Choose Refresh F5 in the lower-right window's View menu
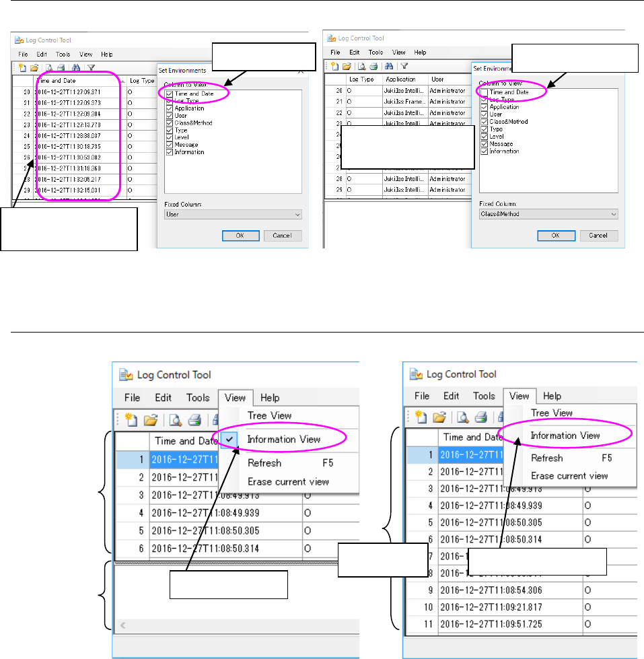644x659 pixels. click(x=571, y=458)
